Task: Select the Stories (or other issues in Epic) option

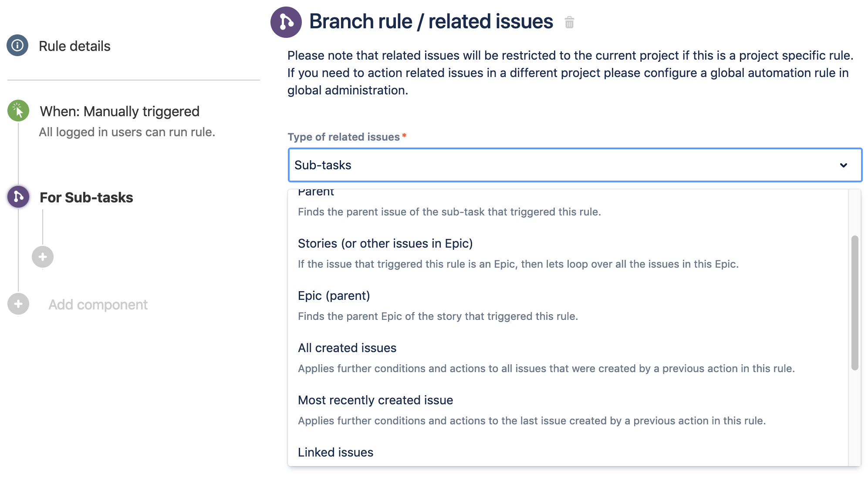Action: click(385, 244)
